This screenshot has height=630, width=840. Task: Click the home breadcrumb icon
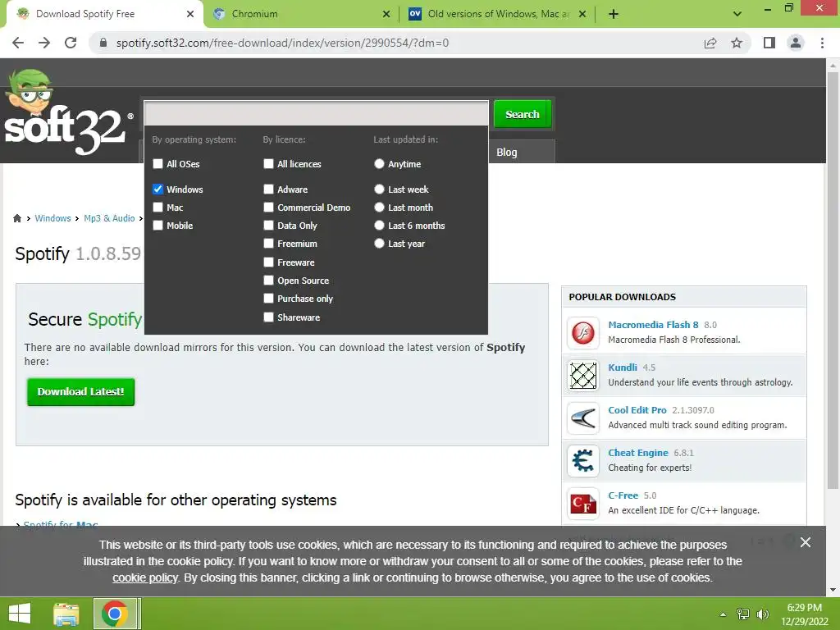pos(17,218)
